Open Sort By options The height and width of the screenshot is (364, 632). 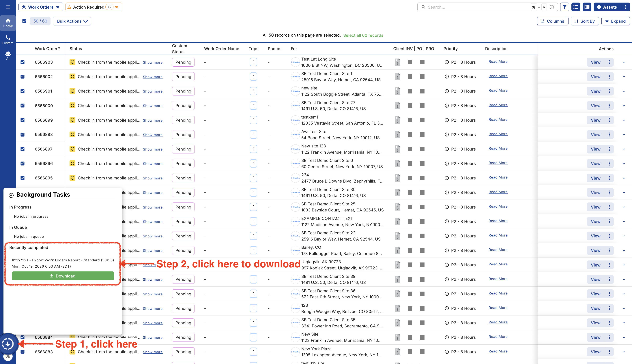pyautogui.click(x=585, y=21)
